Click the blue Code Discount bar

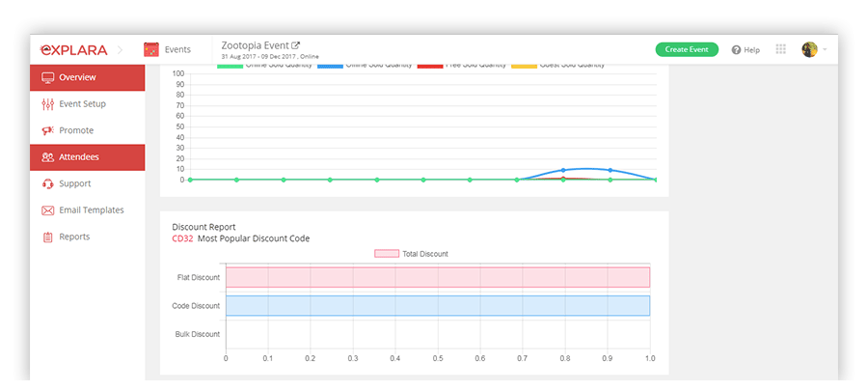click(x=437, y=306)
